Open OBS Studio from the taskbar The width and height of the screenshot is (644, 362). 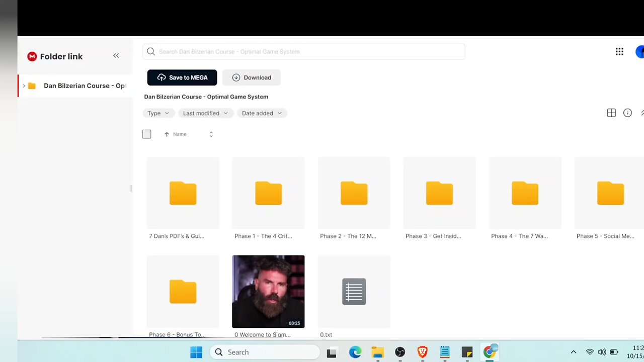[x=400, y=352]
